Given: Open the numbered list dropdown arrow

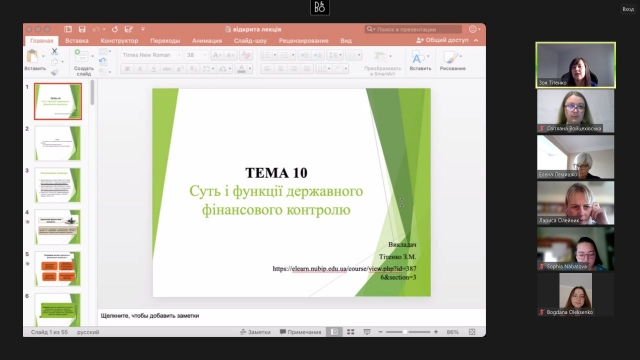Looking at the screenshot, I should (293, 55).
